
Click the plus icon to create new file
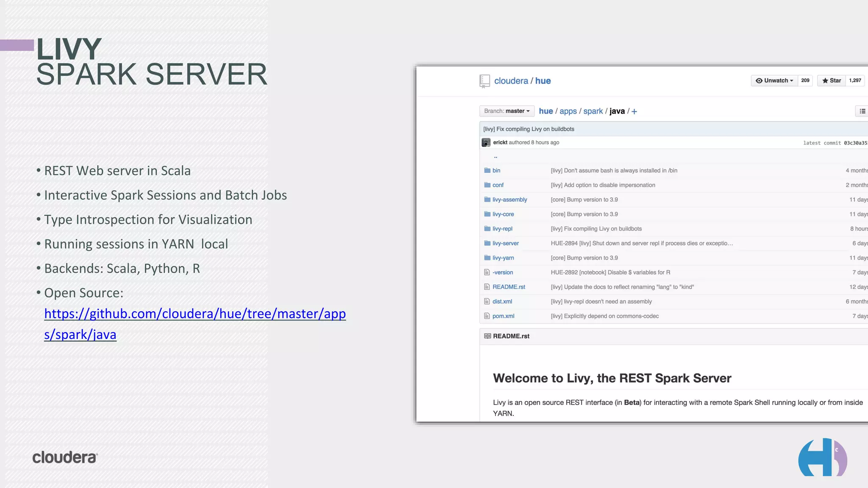click(634, 111)
